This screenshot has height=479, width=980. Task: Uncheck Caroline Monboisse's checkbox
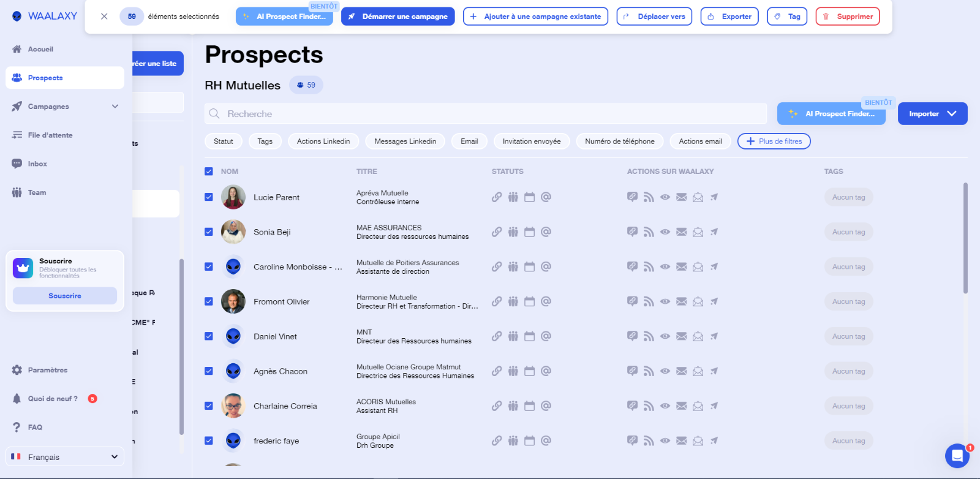[209, 267]
